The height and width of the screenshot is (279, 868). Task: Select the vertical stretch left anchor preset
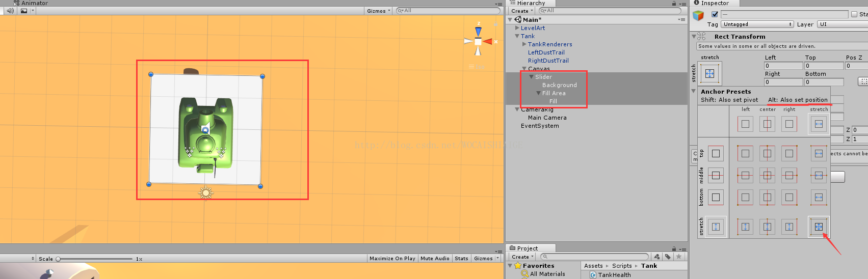click(745, 227)
